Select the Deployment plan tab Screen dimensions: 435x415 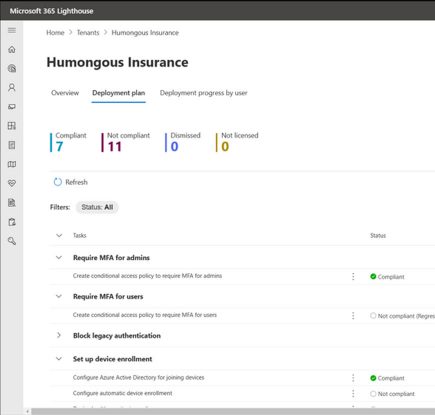(119, 93)
